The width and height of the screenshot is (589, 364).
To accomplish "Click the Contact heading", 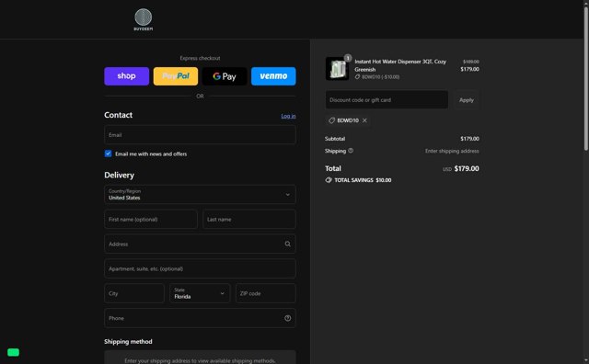I will point(118,115).
